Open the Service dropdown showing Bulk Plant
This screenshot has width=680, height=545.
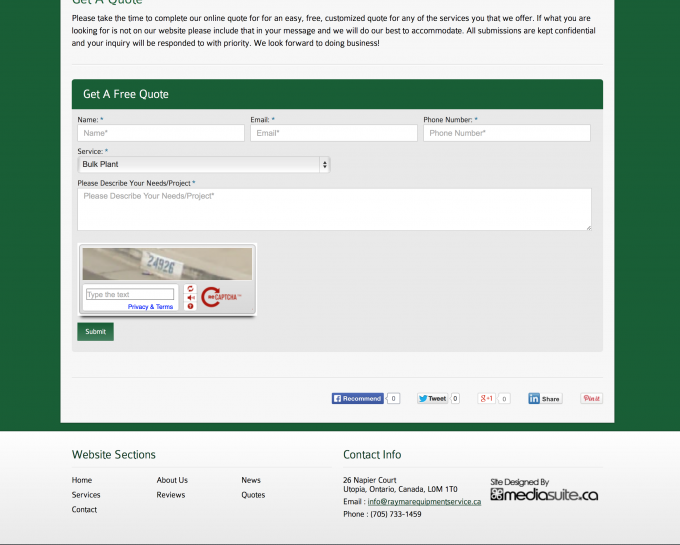coord(203,164)
